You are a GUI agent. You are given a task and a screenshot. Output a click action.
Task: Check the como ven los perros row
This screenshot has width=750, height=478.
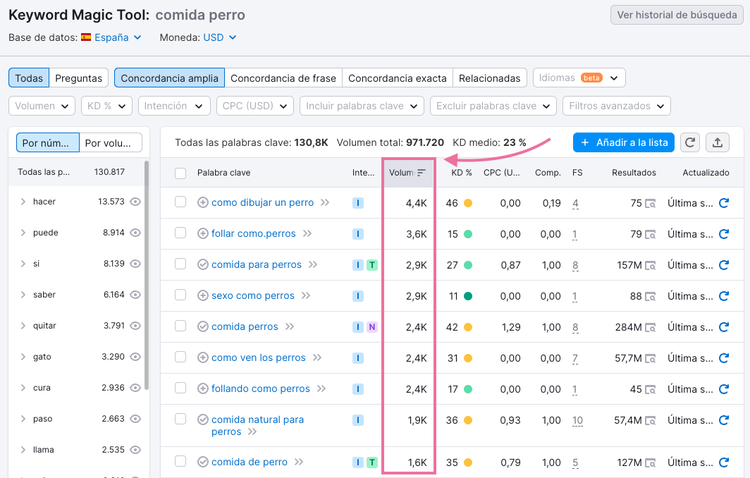[x=180, y=357]
